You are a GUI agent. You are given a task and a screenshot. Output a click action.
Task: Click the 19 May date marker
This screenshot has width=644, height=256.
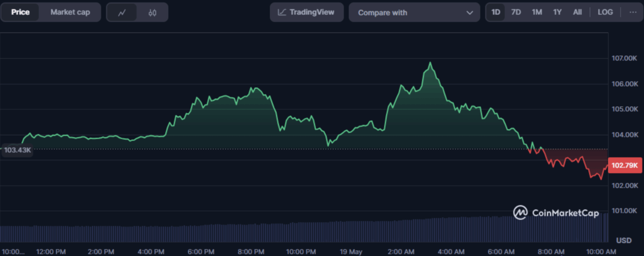click(351, 252)
